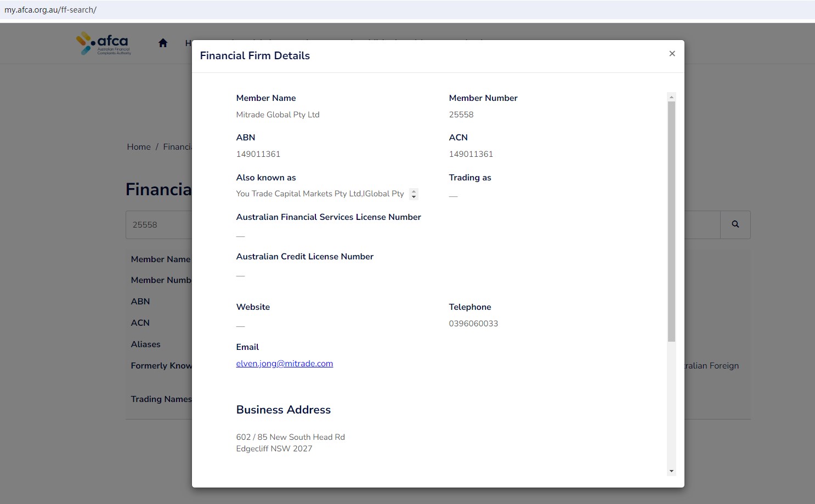
Task: Click the Australian Financial Services License Number label
Action: pyautogui.click(x=329, y=217)
